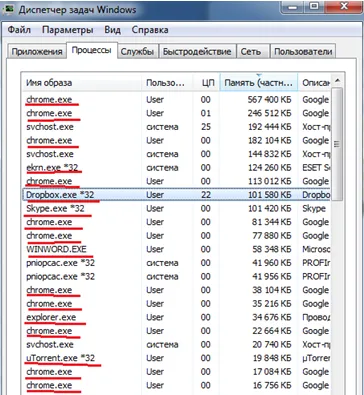Screen dimensions: 364x395
Task: Click CPU value 25 in svchost.exe row
Action: point(206,127)
